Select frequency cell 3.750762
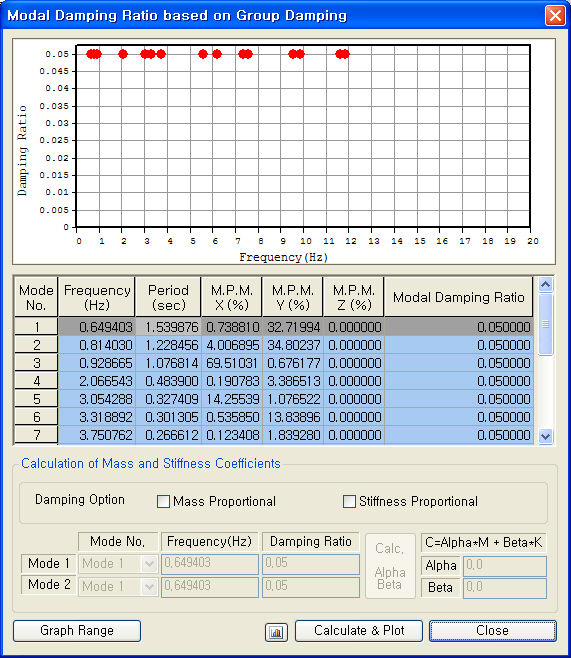Viewport: 571px width, 658px height. pyautogui.click(x=97, y=435)
